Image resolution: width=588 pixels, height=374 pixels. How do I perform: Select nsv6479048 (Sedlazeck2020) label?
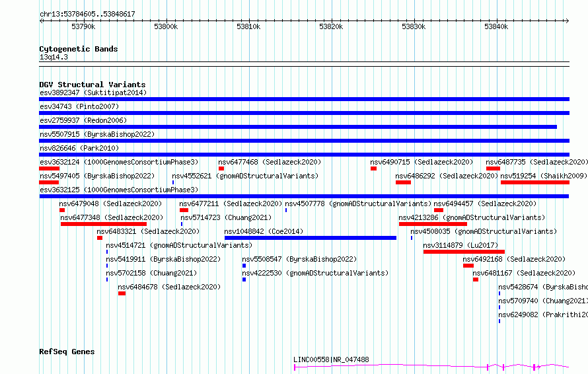(x=110, y=204)
